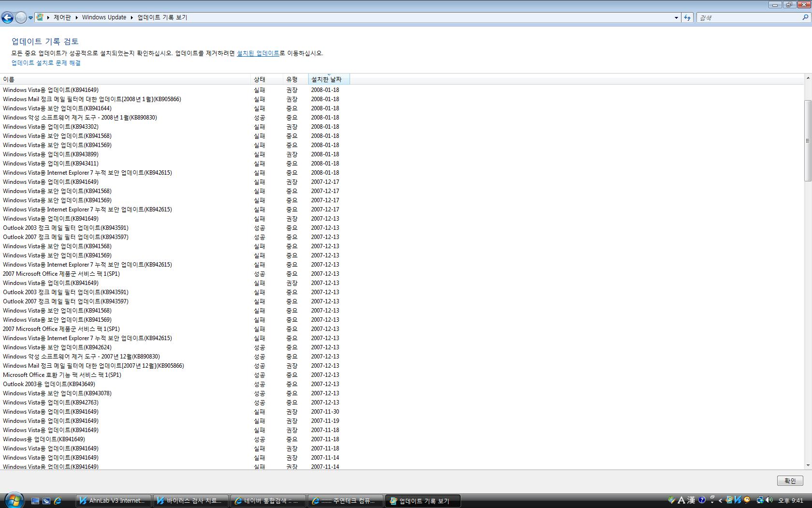This screenshot has width=812, height=508.
Task: Click the 오후 9:41 clock
Action: click(791, 501)
